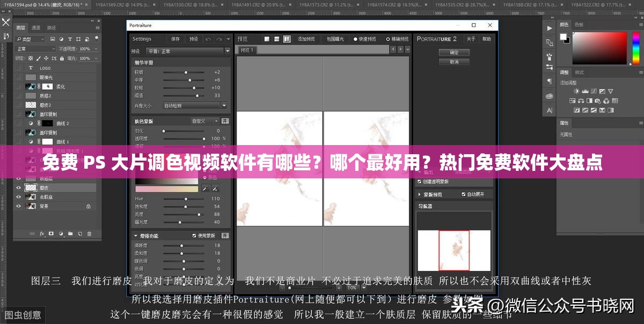
Task: Select the split-view preview layout icon
Action: [x=287, y=39]
